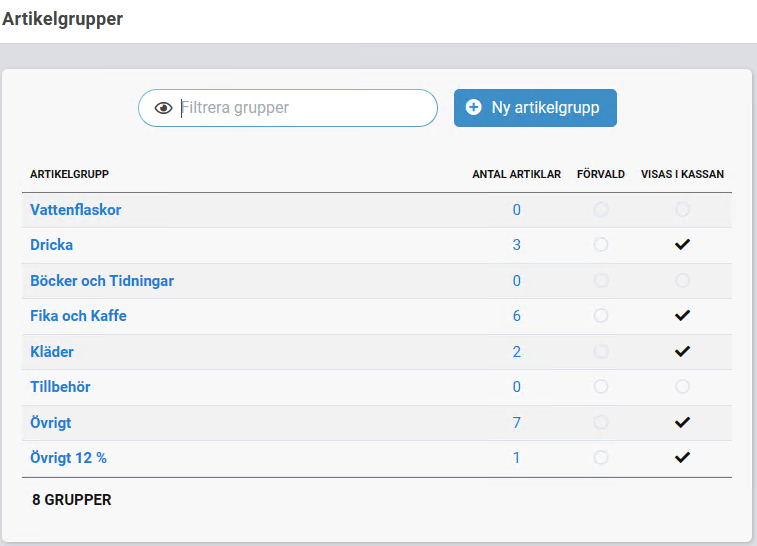
Task: Select Vattenflaskor as Förvald group
Action: pos(601,210)
